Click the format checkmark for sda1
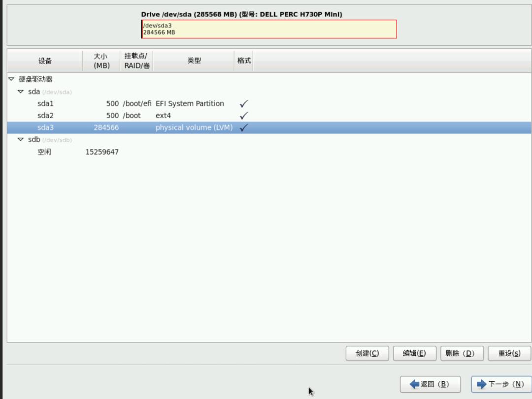The height and width of the screenshot is (399, 532). coord(244,104)
